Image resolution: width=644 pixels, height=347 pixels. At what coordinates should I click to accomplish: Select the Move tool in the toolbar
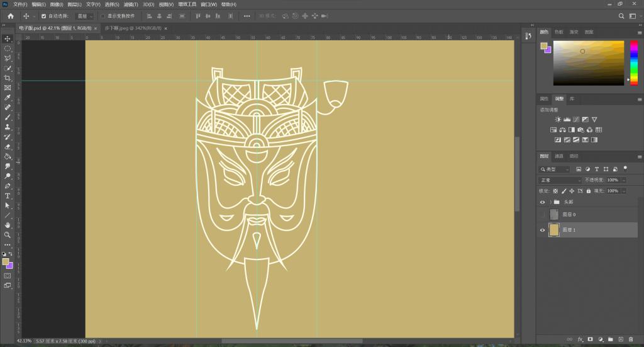(x=8, y=38)
